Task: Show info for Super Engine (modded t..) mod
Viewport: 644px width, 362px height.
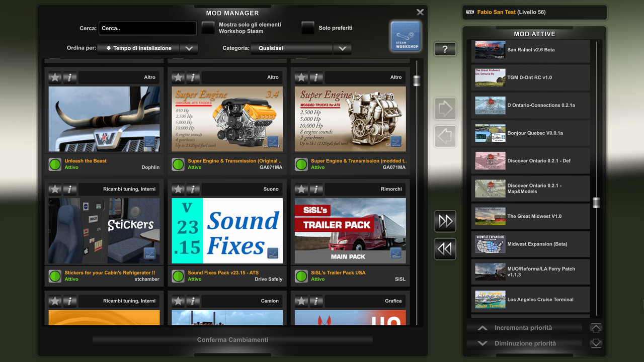Action: click(316, 77)
